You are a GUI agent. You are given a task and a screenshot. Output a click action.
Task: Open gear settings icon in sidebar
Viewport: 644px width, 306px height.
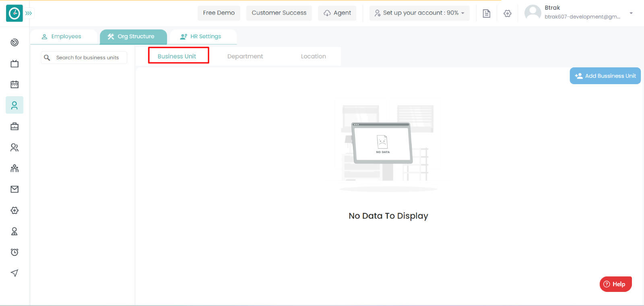click(14, 210)
